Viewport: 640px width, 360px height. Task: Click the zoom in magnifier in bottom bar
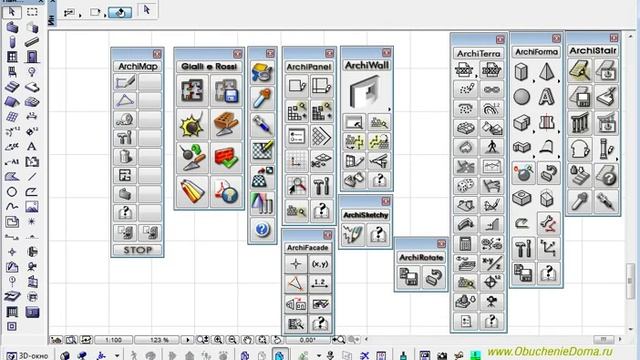pos(219,340)
